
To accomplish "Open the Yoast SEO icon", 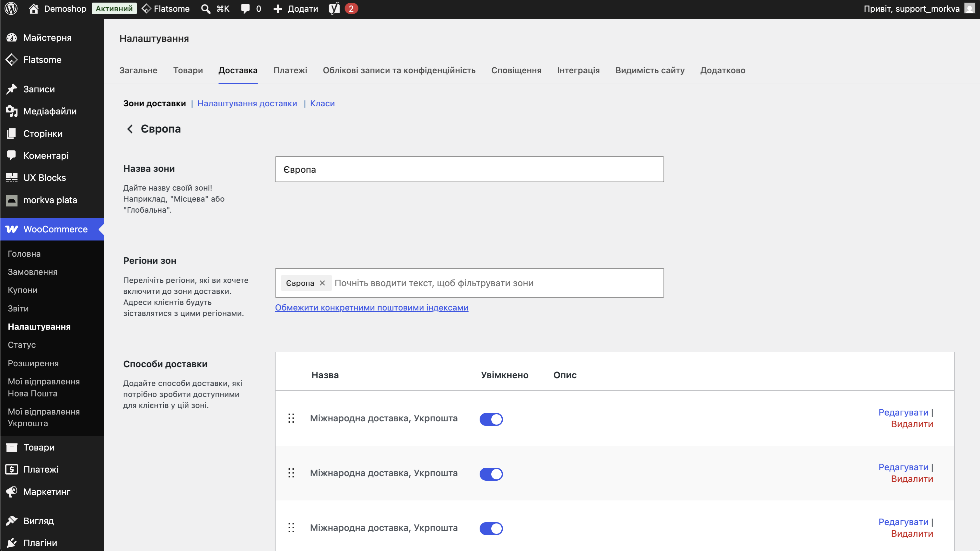I will [334, 8].
